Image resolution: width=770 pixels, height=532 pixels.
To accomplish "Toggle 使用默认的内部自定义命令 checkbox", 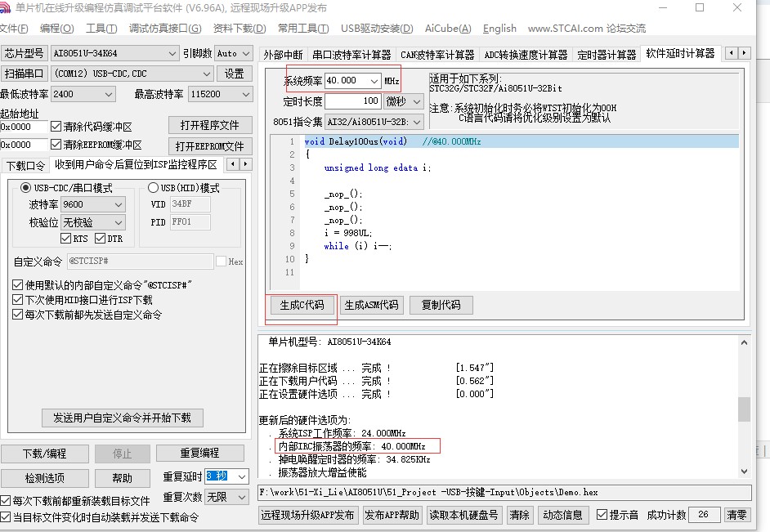I will point(18,284).
